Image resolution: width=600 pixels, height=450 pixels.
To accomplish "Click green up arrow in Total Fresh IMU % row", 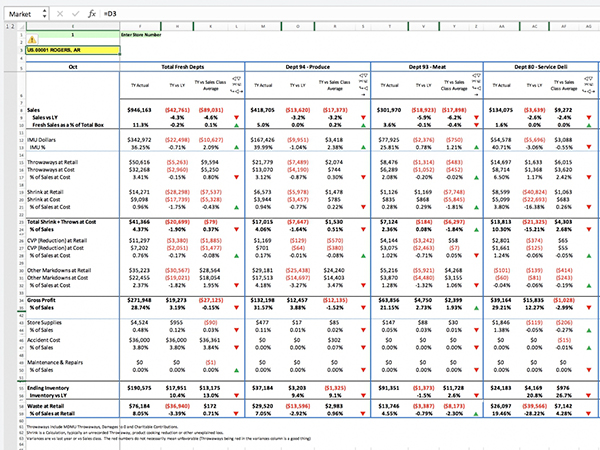I will (236, 147).
